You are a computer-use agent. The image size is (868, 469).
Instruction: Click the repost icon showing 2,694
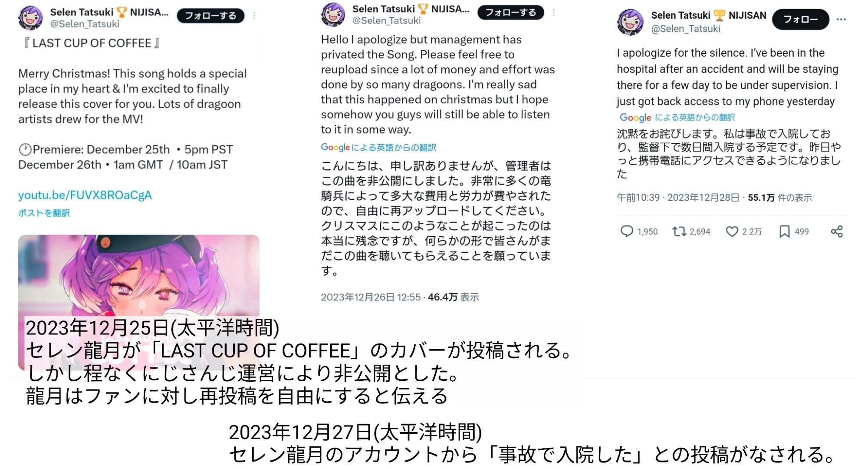click(x=679, y=231)
